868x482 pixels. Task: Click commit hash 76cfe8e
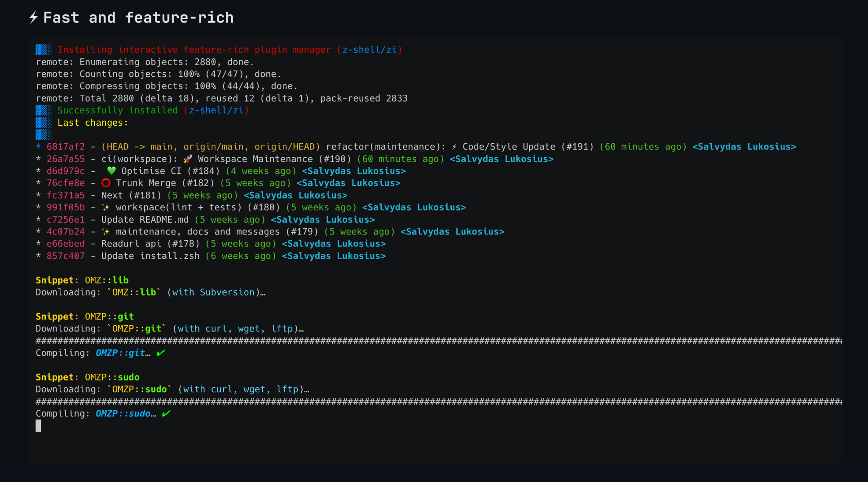click(66, 183)
